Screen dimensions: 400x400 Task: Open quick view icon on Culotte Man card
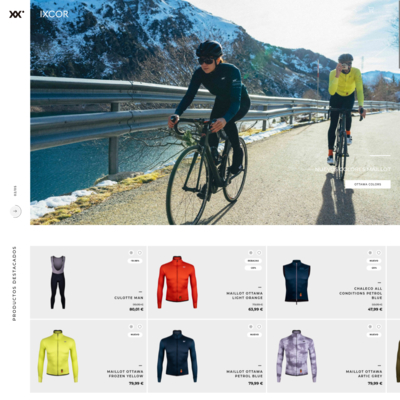131,253
